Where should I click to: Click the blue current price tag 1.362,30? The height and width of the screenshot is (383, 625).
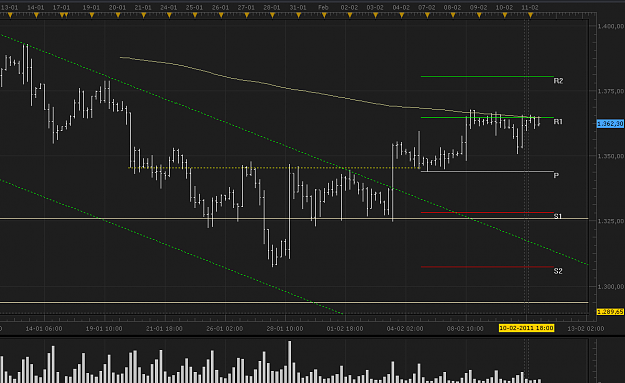610,124
